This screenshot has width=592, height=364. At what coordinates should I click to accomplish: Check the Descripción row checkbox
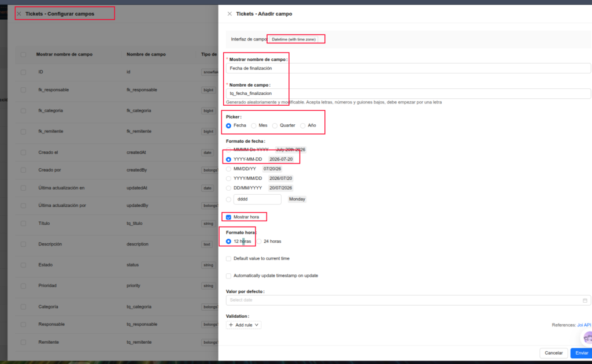[x=23, y=244]
